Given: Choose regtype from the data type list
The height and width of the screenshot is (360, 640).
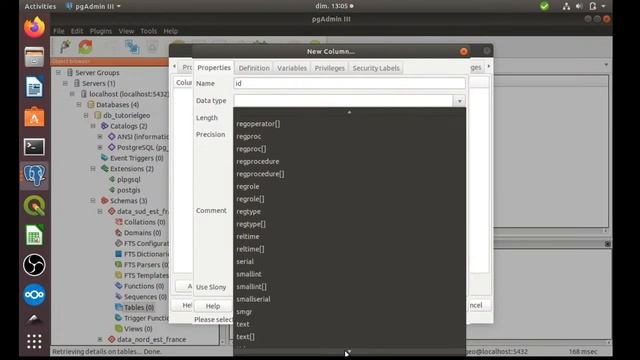Looking at the screenshot, I should [248, 211].
